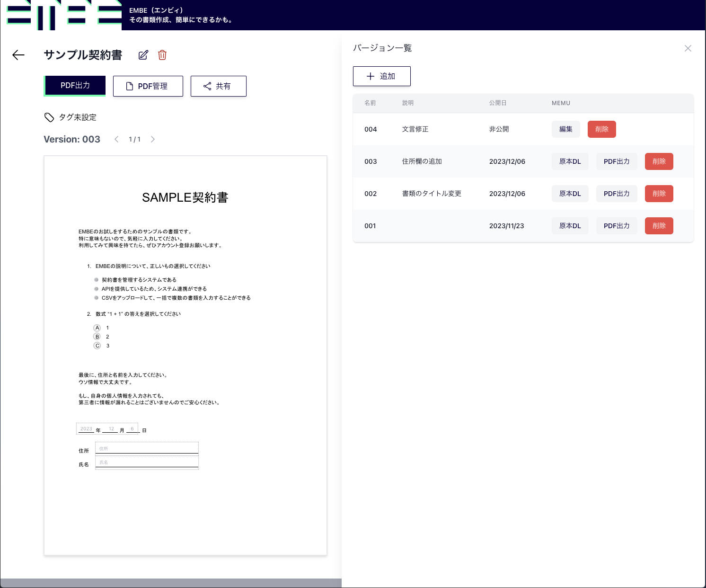Click date 2023/11/23
The image size is (706, 588).
(507, 226)
